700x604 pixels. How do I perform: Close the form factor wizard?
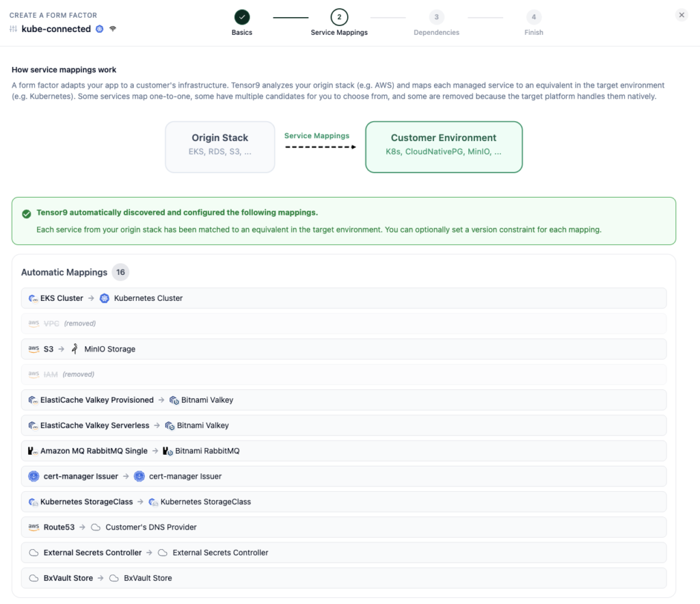tap(681, 15)
